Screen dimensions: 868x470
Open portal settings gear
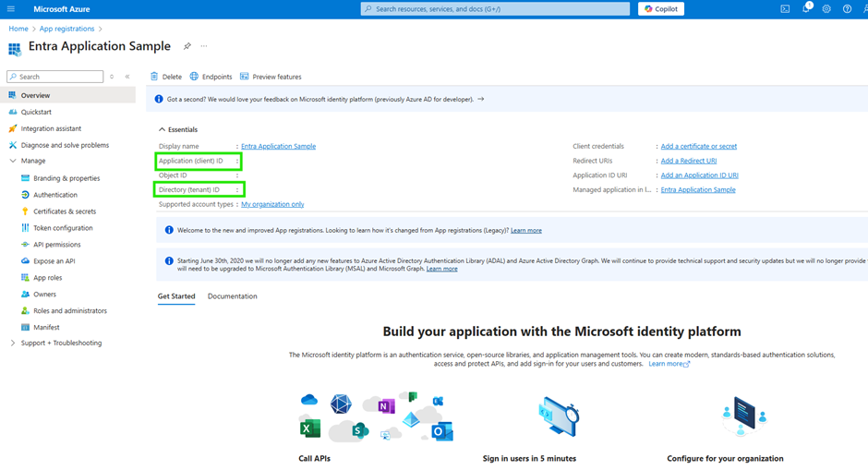tap(826, 9)
